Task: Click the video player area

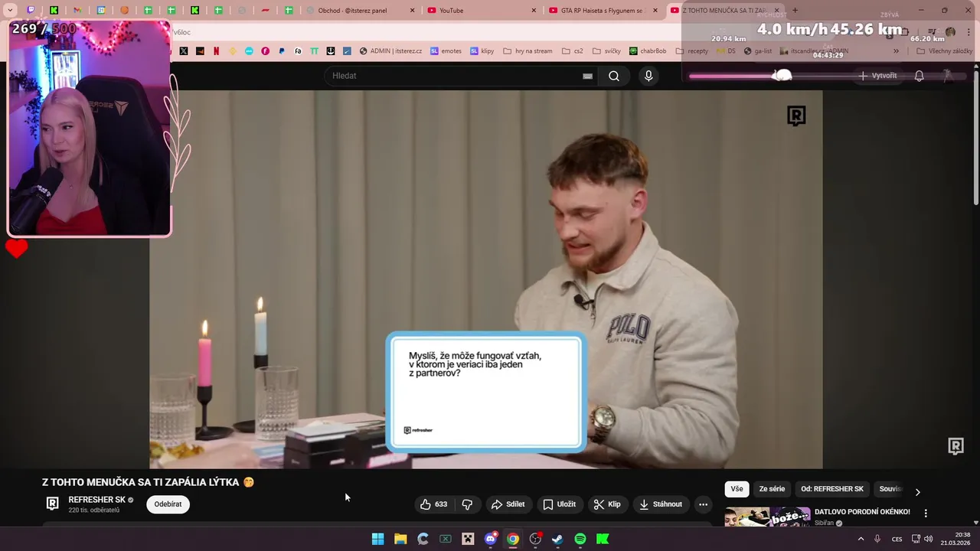Action: click(485, 279)
